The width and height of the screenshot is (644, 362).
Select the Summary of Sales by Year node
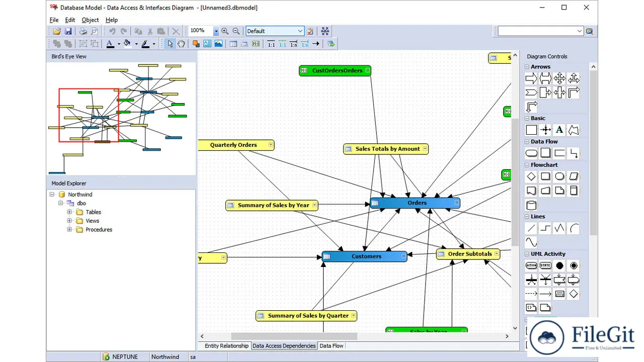click(272, 205)
